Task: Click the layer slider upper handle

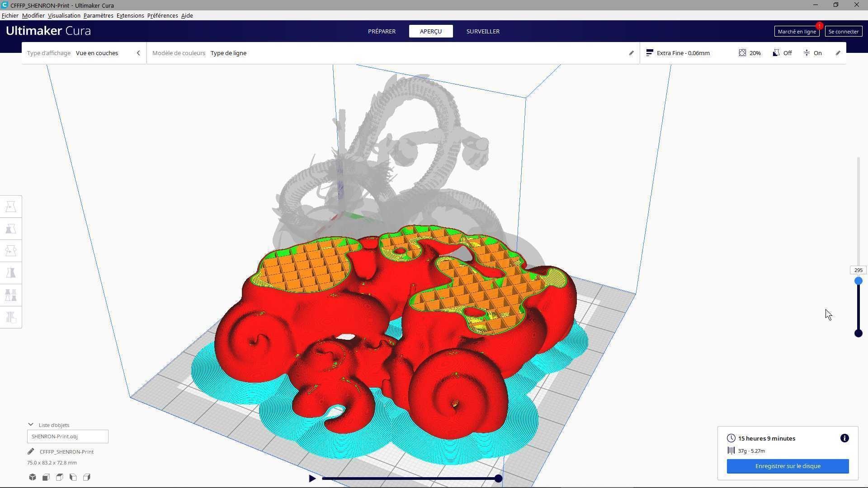Action: [858, 281]
